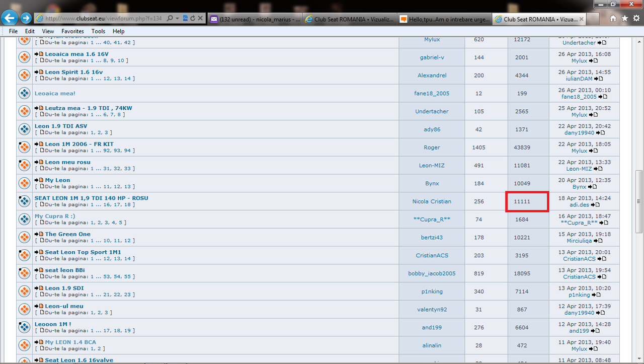View profile of author Undertacher
644x364 pixels.
[x=432, y=111]
